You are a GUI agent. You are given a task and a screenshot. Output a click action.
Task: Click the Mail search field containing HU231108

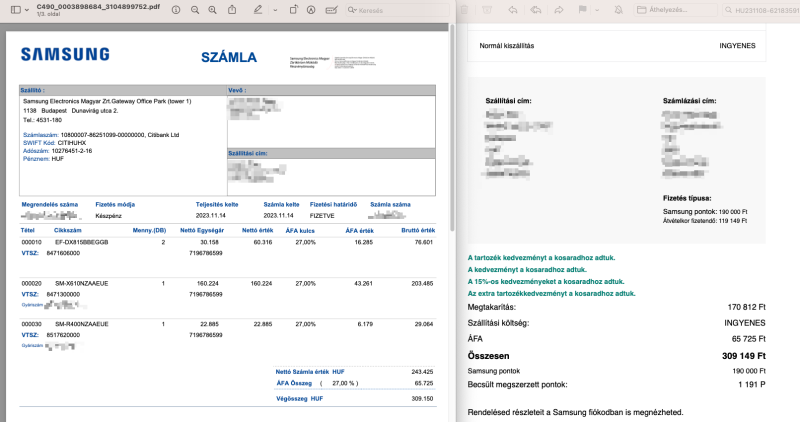point(761,10)
